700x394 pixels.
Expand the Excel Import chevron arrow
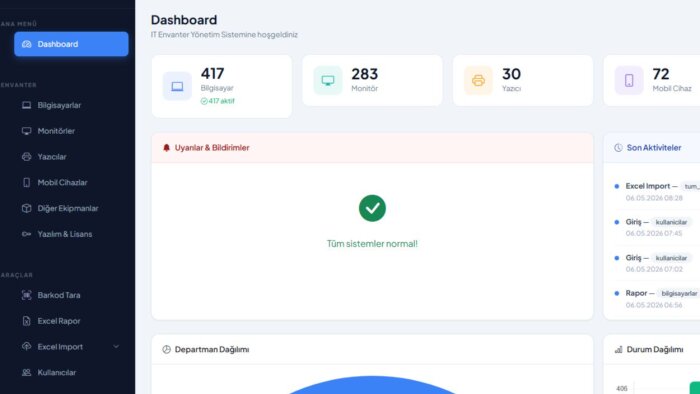pos(116,347)
